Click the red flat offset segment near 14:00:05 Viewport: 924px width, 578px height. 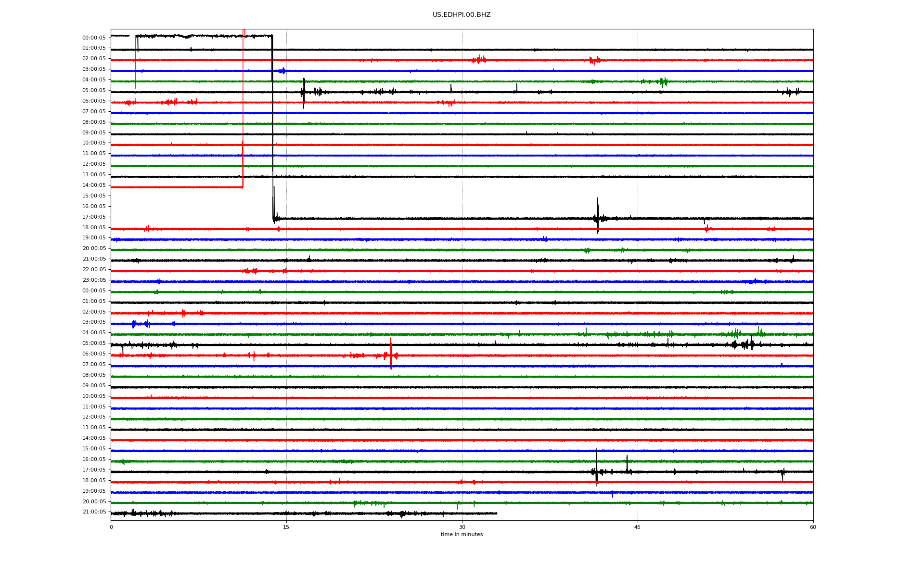pyautogui.click(x=178, y=187)
